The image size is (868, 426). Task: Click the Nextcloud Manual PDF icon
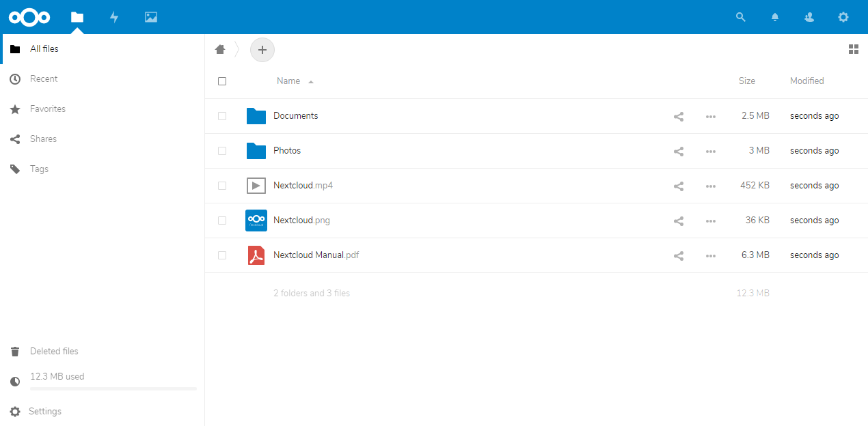[256, 255]
